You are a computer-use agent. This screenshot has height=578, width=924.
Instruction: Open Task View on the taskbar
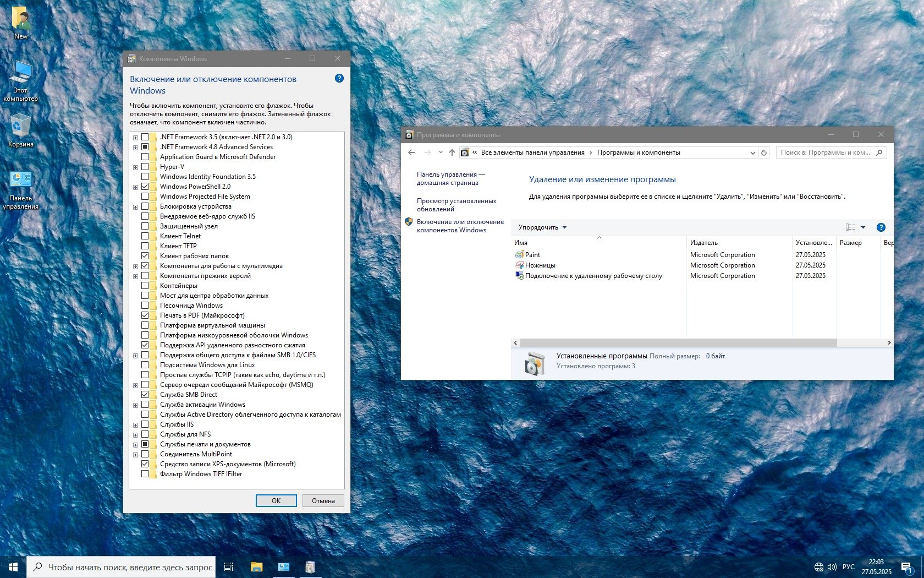coord(229,566)
